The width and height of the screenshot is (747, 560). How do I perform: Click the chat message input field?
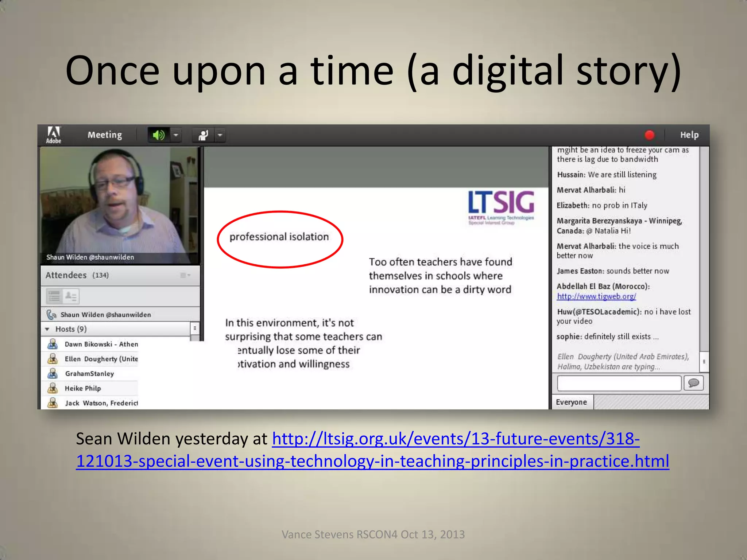619,383
